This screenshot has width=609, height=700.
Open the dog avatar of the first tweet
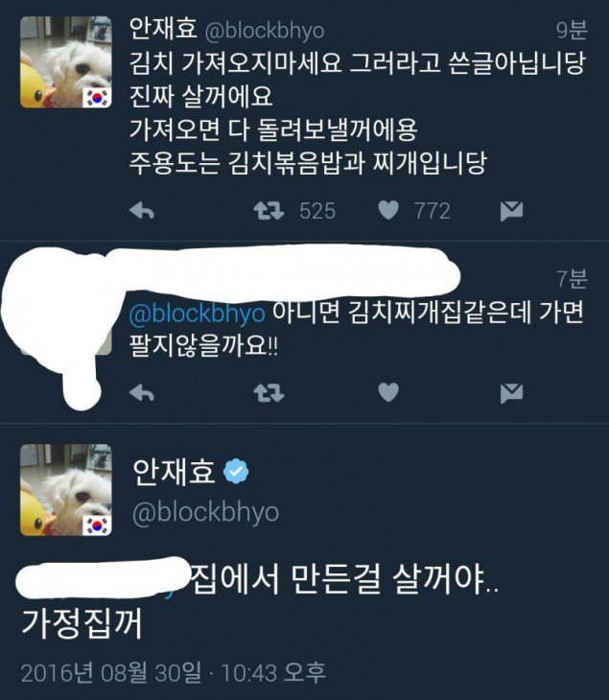pos(65,62)
